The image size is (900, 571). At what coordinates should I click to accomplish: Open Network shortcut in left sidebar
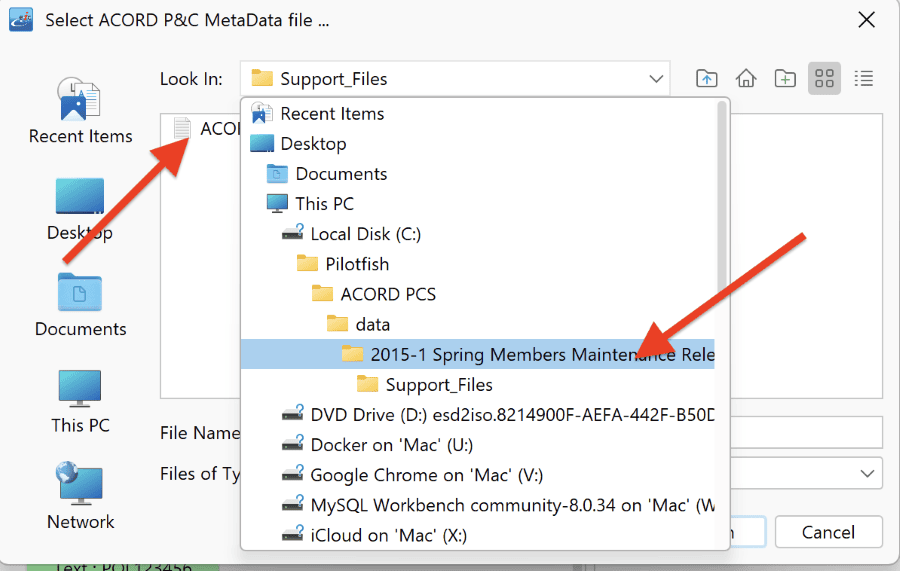coord(80,496)
